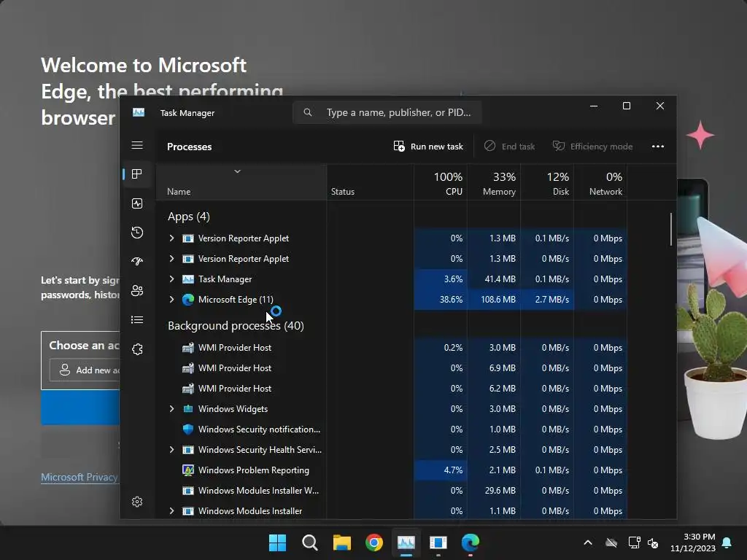
Task: Expand Windows Security Health Service row
Action: pos(171,449)
